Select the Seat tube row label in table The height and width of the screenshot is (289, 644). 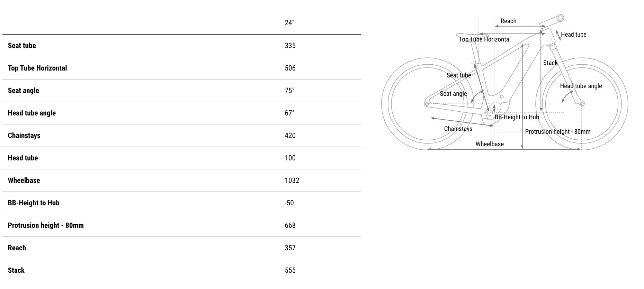pos(22,46)
